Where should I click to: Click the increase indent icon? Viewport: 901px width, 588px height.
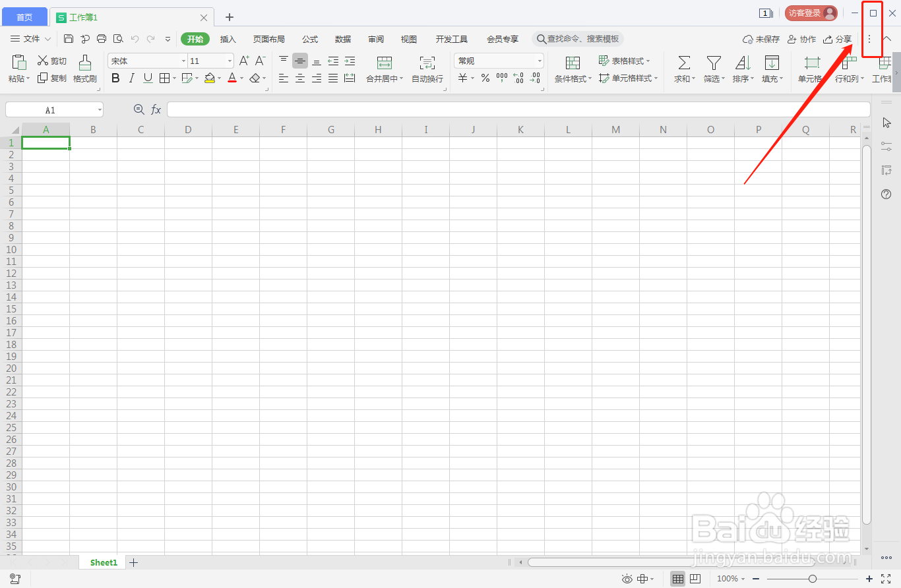coord(350,61)
